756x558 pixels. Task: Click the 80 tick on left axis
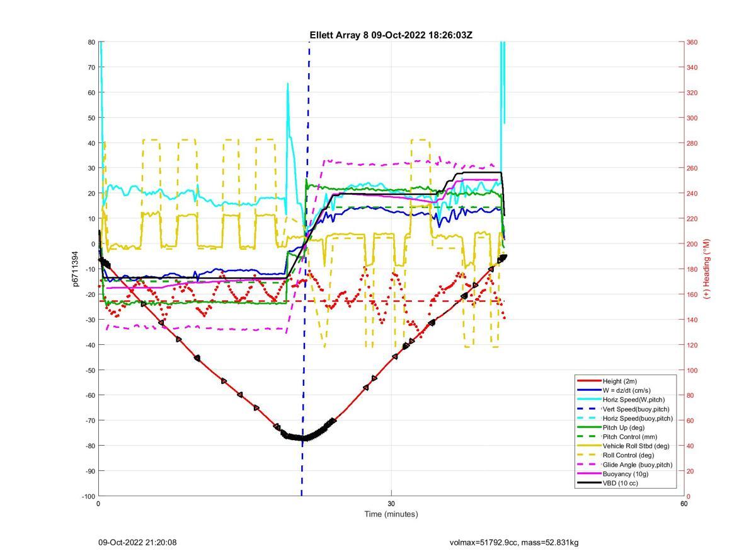point(91,42)
